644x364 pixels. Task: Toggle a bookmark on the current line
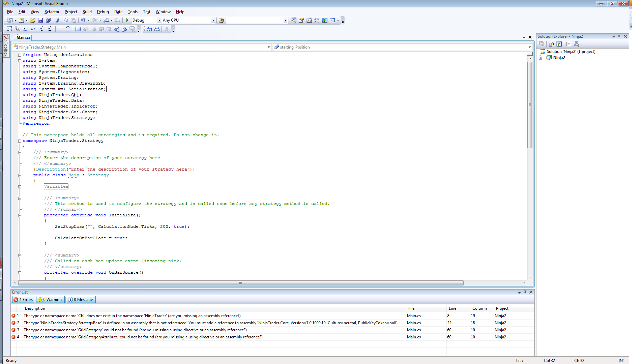(78, 29)
